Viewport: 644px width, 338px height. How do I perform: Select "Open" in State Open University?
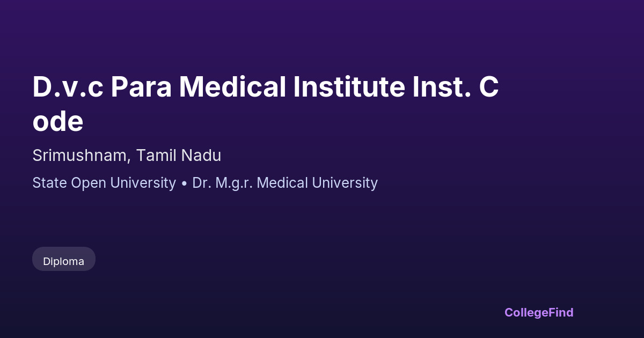pyautogui.click(x=89, y=183)
